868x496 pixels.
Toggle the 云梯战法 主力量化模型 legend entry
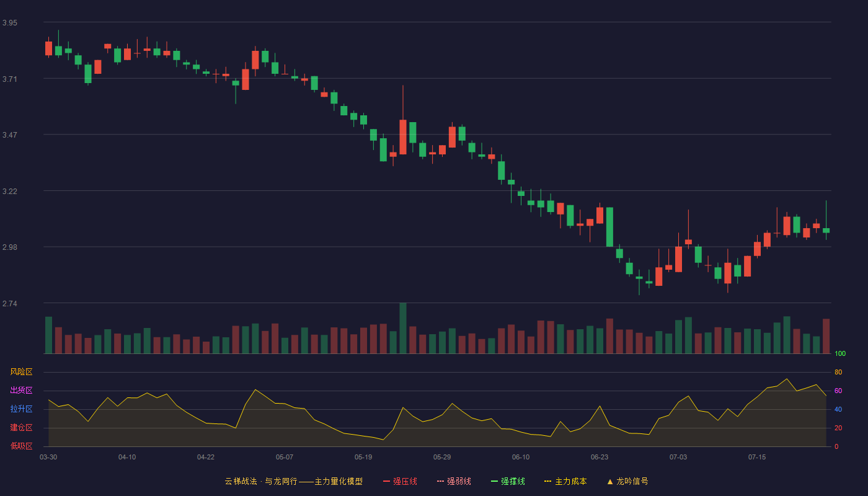click(293, 481)
